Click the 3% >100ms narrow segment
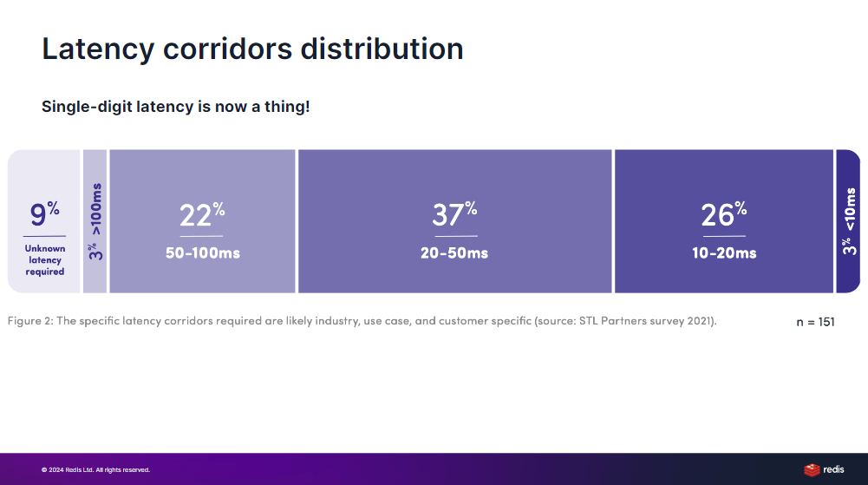The width and height of the screenshot is (868, 485). tap(95, 221)
